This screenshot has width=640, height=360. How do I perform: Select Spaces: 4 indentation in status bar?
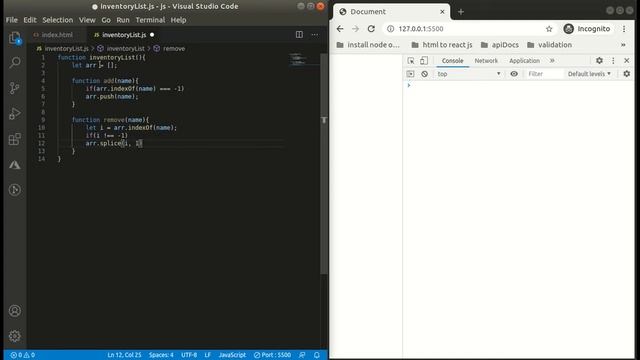(161, 355)
